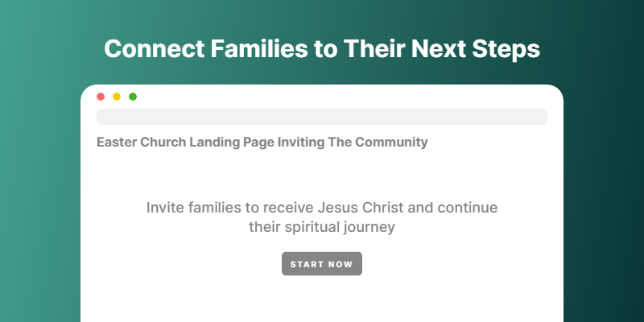Click the word "spiritual" in the description
644x322 pixels.
(x=311, y=227)
